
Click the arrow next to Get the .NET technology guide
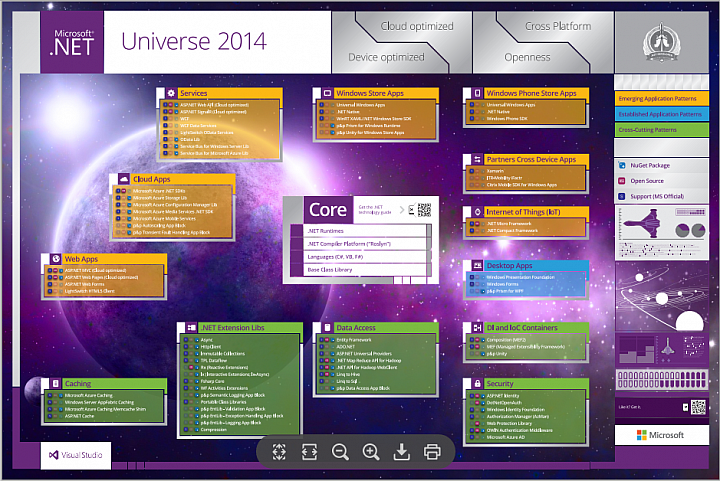pos(402,210)
